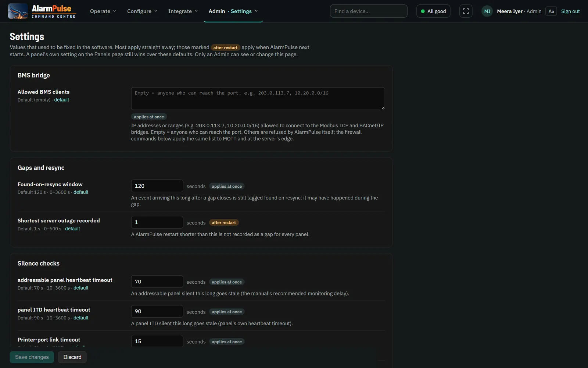Reset Found-on-resync window to default
Viewport: 588px width, 368px height.
click(81, 192)
